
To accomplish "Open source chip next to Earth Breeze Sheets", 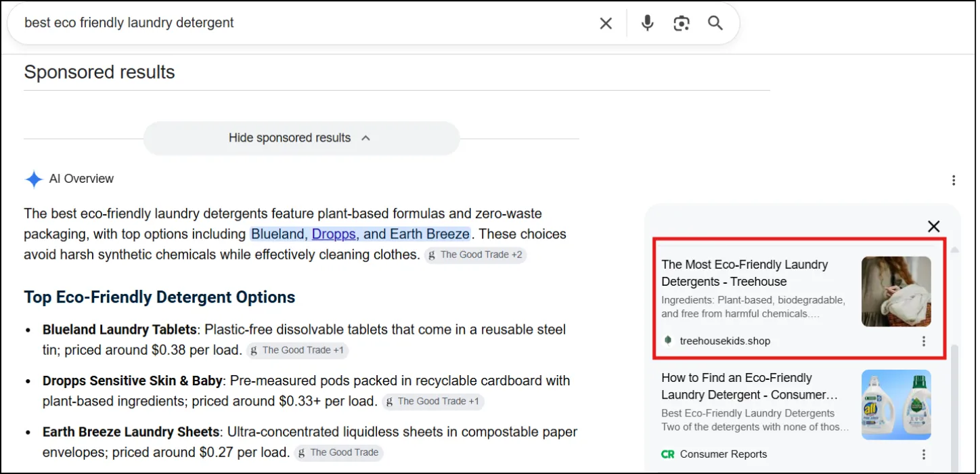I will 338,453.
